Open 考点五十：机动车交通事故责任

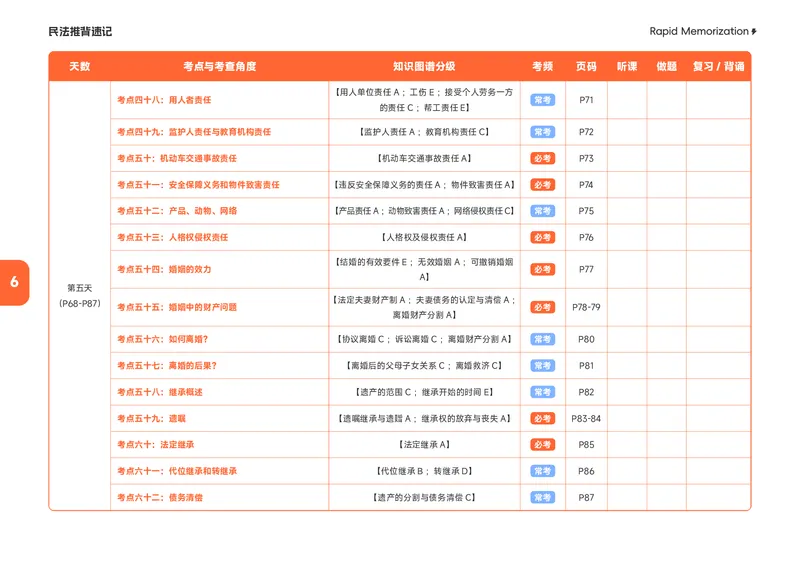[177, 158]
